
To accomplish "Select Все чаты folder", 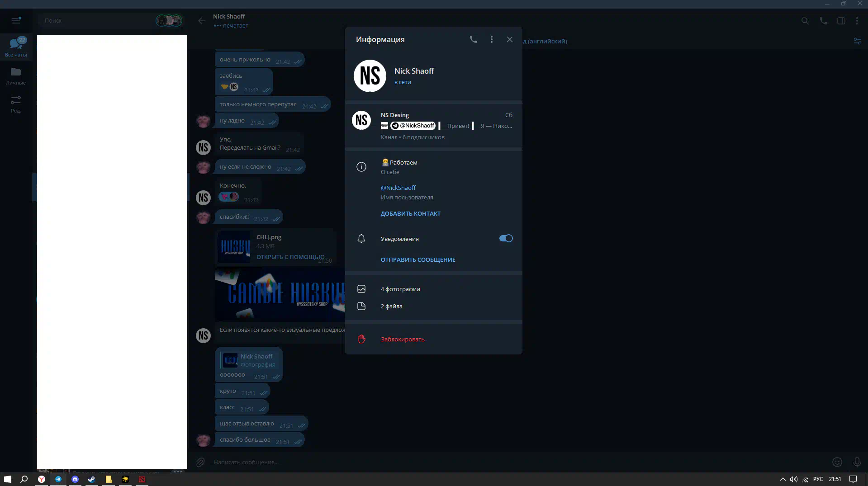I will tap(16, 47).
